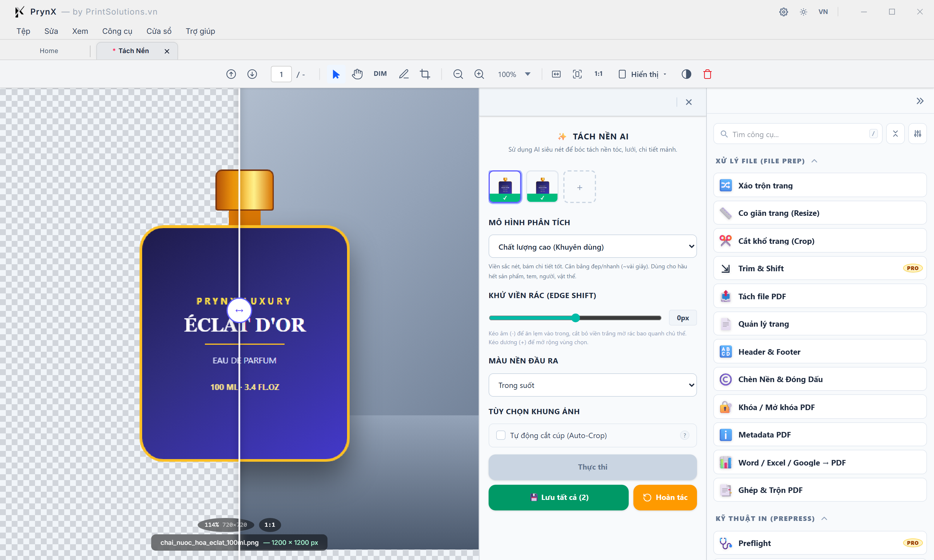Click Lưu tất cả (2) button
The width and height of the screenshot is (934, 560).
(558, 497)
